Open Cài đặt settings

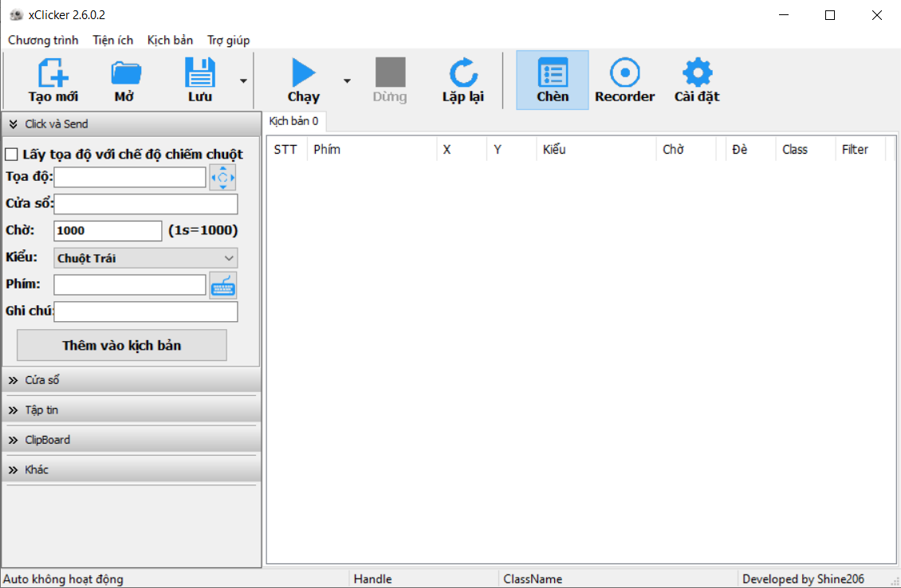(x=696, y=80)
